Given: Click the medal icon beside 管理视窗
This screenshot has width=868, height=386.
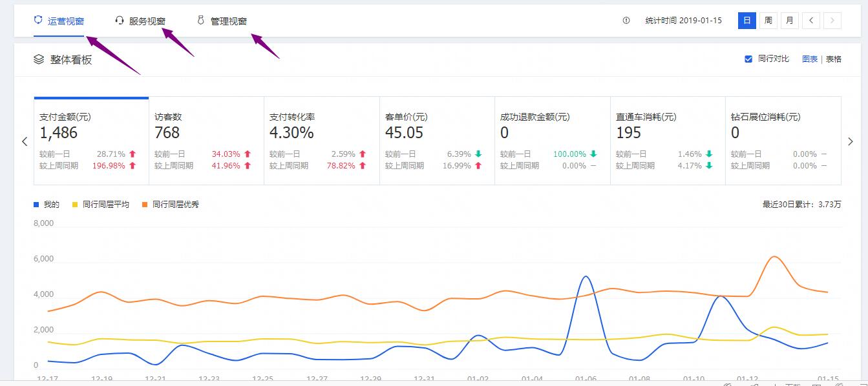Looking at the screenshot, I should 200,20.
